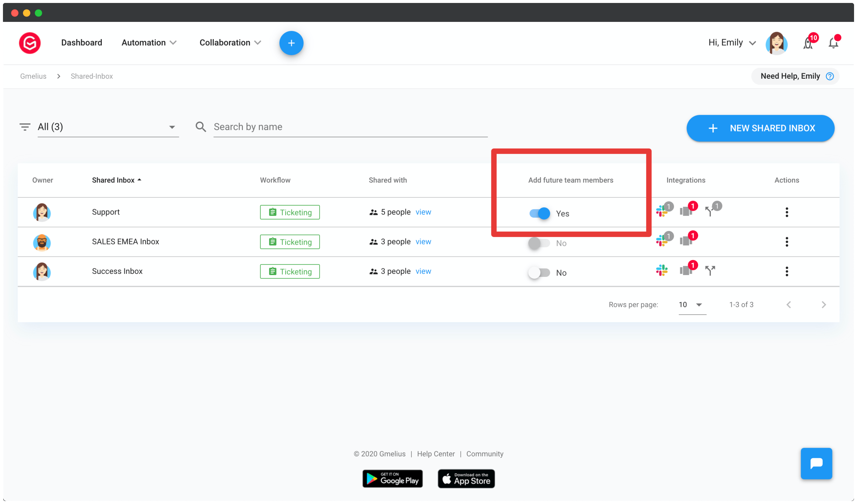Click the search magnifier icon
This screenshot has width=857, height=504.
201,127
